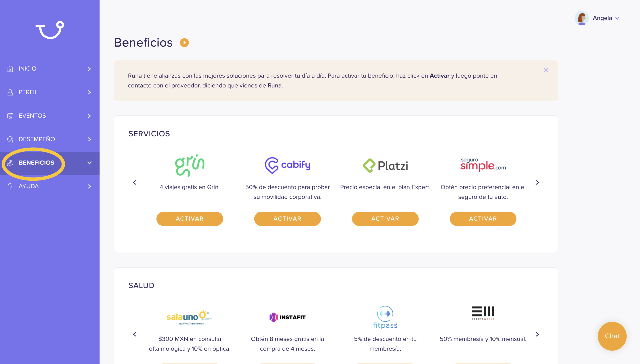
Task: Collapse the Beneficios menu chevron
Action: point(89,163)
